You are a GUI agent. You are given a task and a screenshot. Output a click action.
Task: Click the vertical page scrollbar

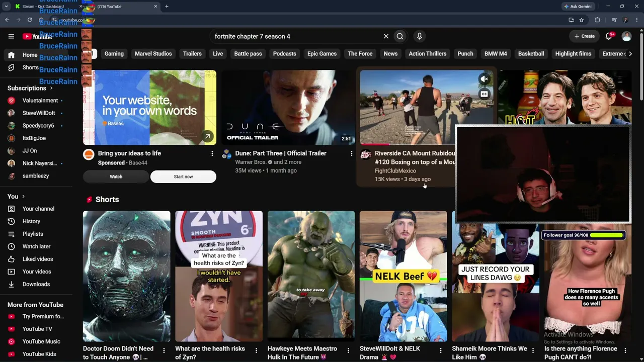pyautogui.click(x=641, y=65)
